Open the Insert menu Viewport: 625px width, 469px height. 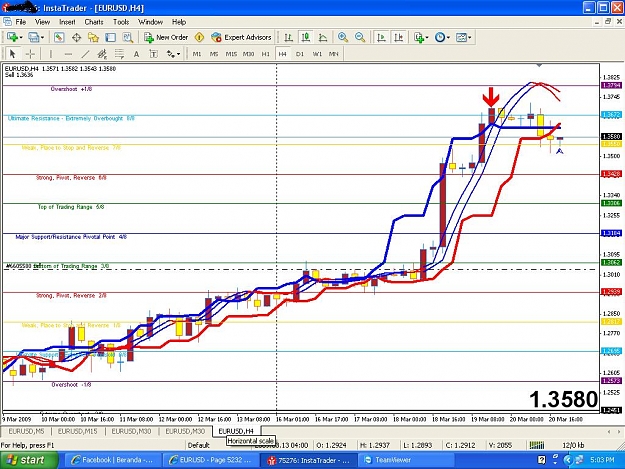point(67,22)
